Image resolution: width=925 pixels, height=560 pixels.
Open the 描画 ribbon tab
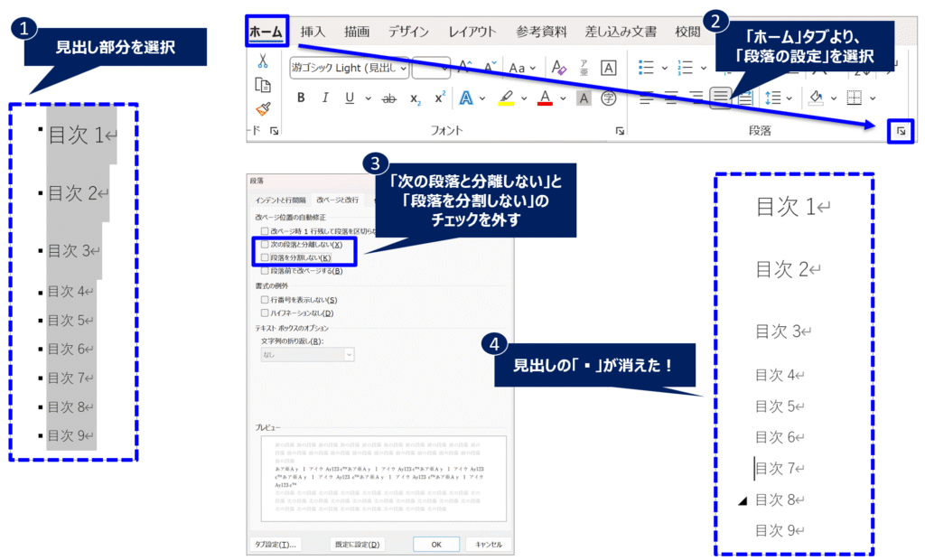(356, 32)
